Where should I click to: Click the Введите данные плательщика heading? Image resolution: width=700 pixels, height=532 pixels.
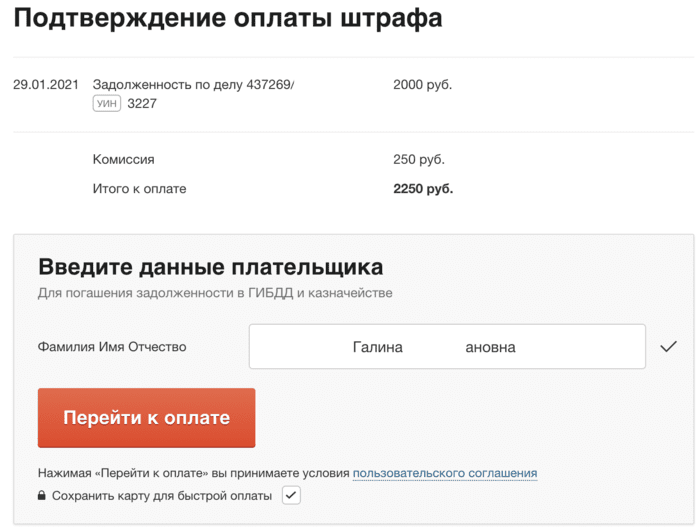(210, 267)
